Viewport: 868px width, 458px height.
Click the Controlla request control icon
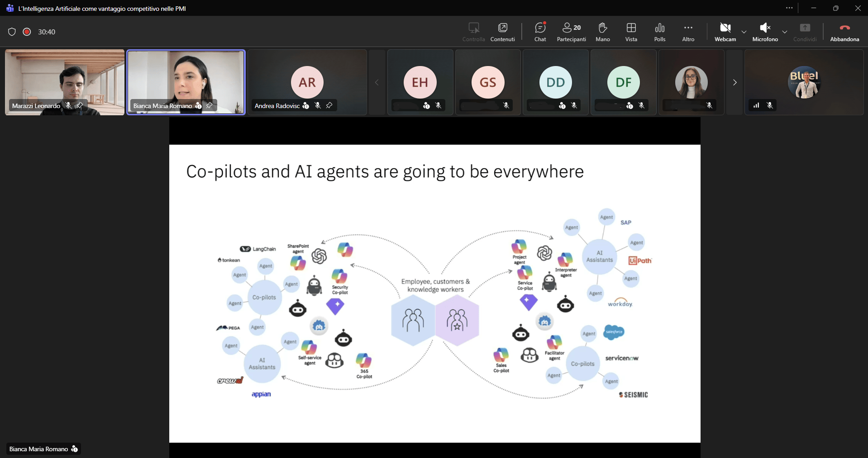coord(474,28)
